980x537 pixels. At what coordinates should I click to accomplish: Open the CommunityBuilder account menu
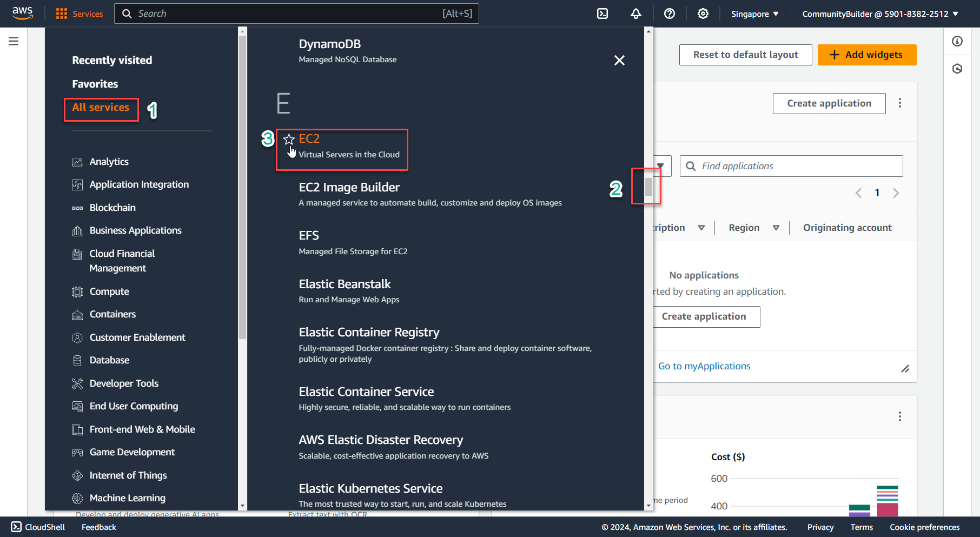(879, 13)
